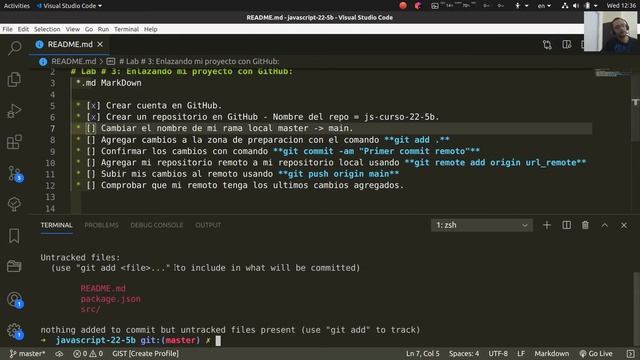Click the 'Crear cuenta en GitHub' line
Image resolution: width=640 pixels, height=360 pixels.
(x=164, y=105)
